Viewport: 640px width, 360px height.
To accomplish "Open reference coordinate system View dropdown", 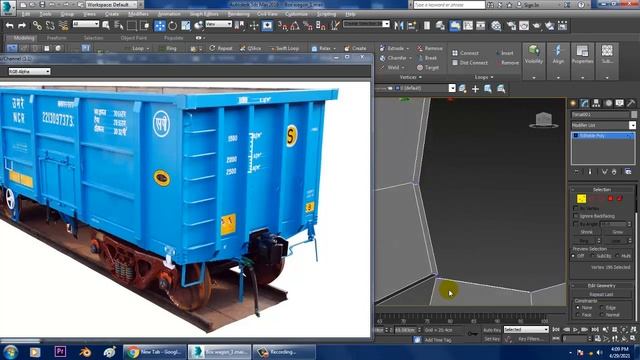I will (x=218, y=24).
